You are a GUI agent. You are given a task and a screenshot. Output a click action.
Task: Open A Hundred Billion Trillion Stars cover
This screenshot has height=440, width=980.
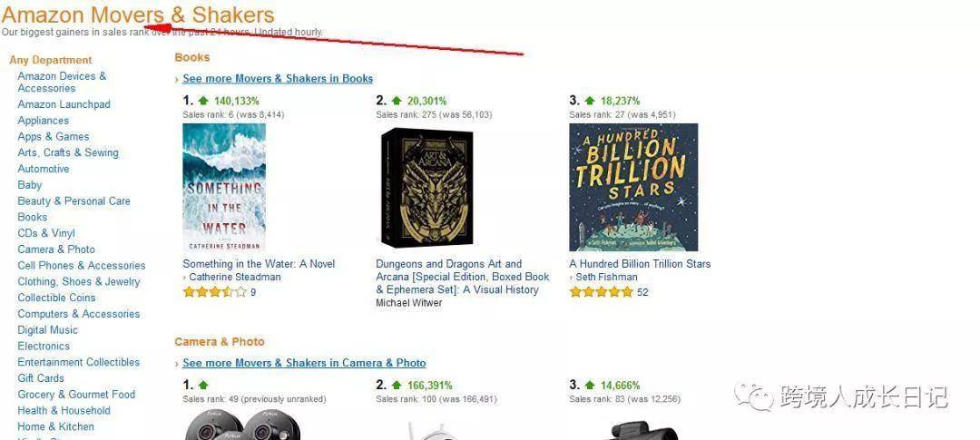coord(633,187)
